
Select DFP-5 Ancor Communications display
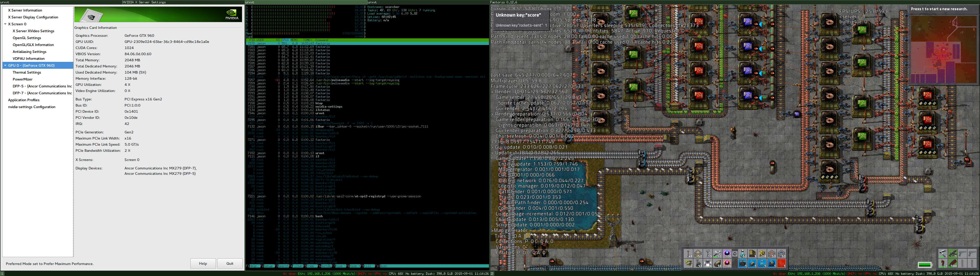pos(42,86)
